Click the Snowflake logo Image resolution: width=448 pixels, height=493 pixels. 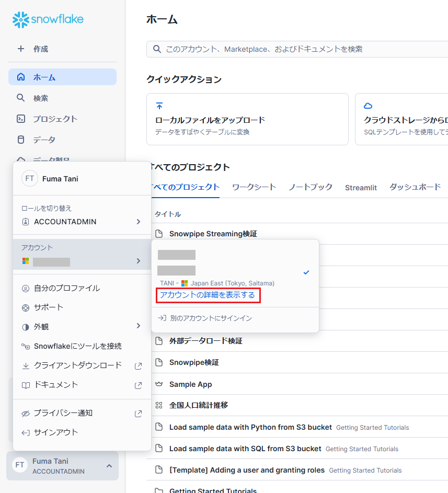pos(48,19)
